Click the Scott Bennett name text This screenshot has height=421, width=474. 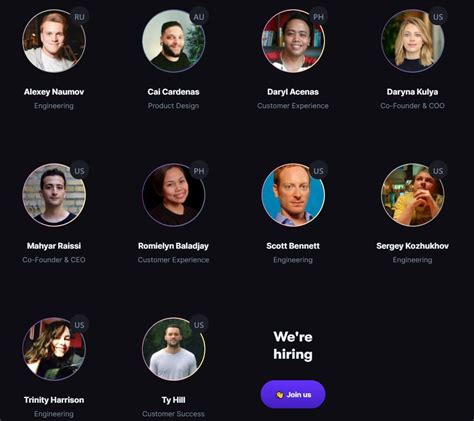click(x=293, y=246)
